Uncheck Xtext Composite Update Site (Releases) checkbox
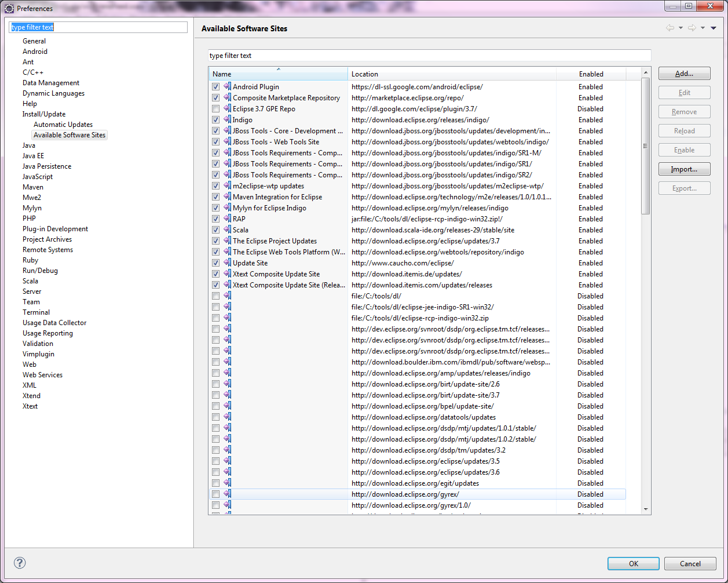Screen dimensions: 728x583 [215, 285]
